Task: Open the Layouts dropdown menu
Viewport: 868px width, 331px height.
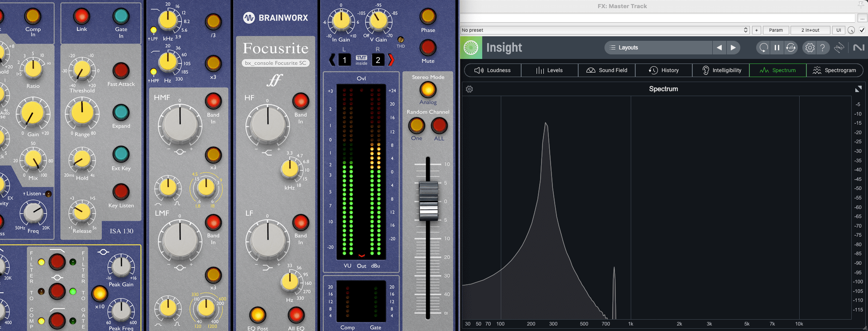Action: [x=658, y=48]
